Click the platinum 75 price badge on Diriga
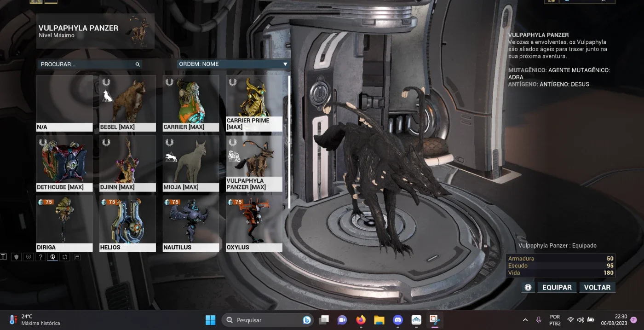The height and width of the screenshot is (330, 644). pos(46,202)
